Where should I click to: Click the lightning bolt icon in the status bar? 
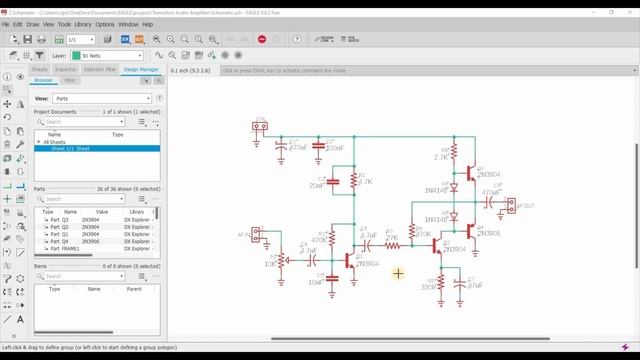click(625, 347)
